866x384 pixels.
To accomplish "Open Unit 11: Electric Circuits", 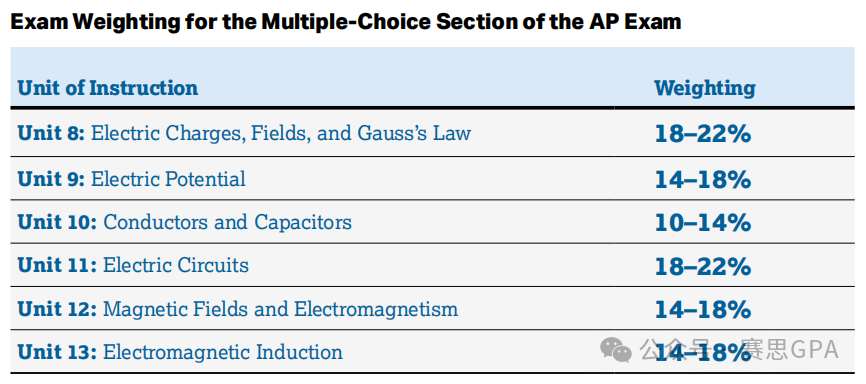I will pos(133,265).
